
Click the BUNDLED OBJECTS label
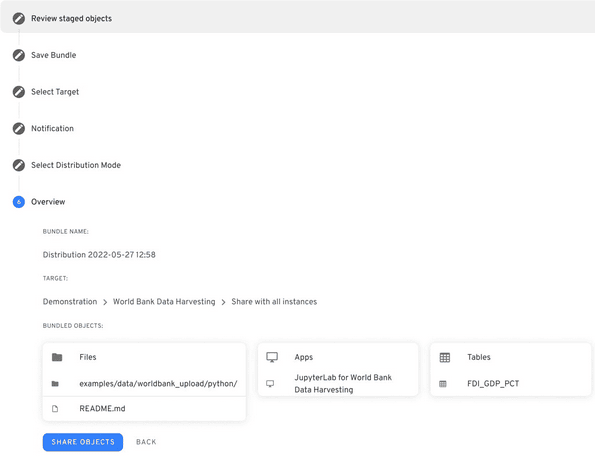[73, 326]
